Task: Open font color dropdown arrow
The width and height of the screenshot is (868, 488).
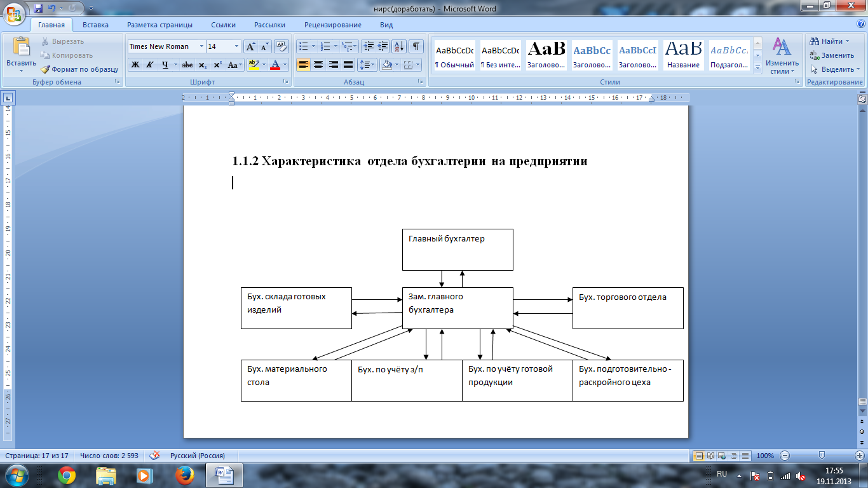Action: point(284,65)
